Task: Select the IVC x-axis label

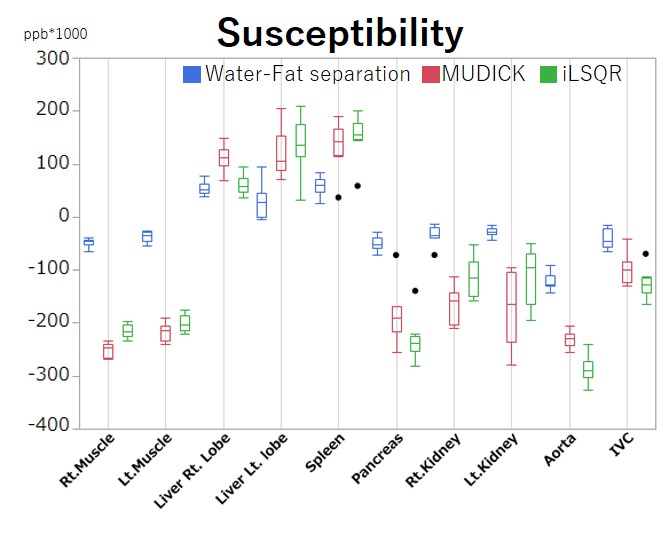Action: [x=621, y=446]
